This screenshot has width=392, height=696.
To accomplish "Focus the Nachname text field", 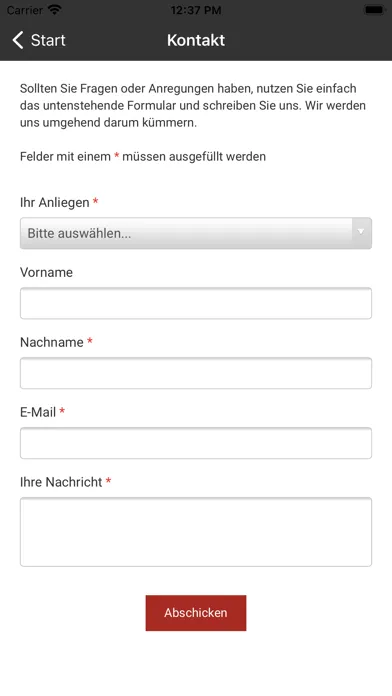I will [x=196, y=373].
